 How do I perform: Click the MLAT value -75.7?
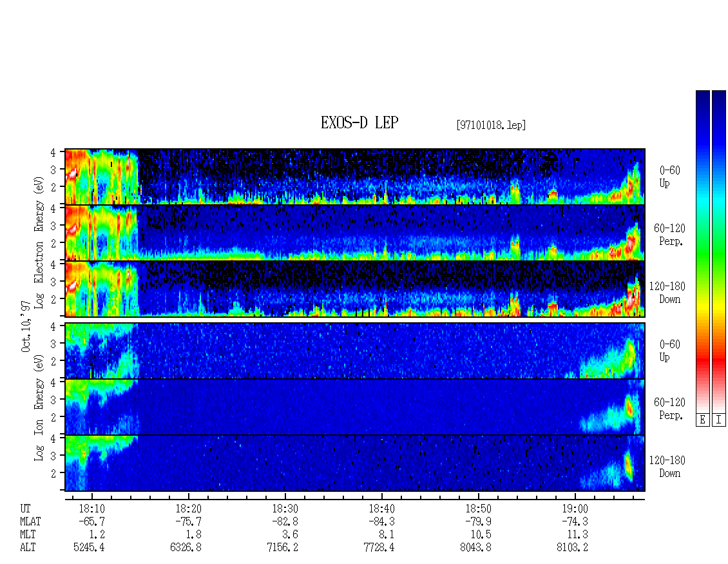(188, 521)
